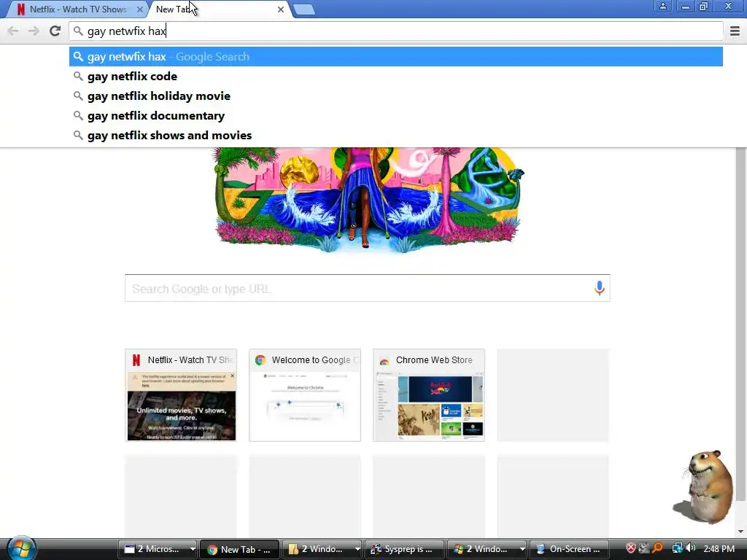Click the network connection tray icon
This screenshot has width=747, height=560.
(677, 548)
